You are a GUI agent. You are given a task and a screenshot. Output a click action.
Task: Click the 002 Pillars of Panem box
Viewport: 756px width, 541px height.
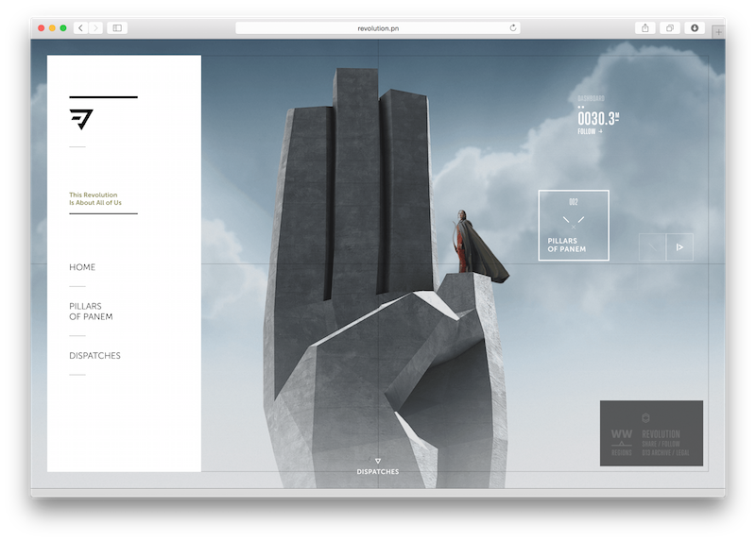(574, 226)
